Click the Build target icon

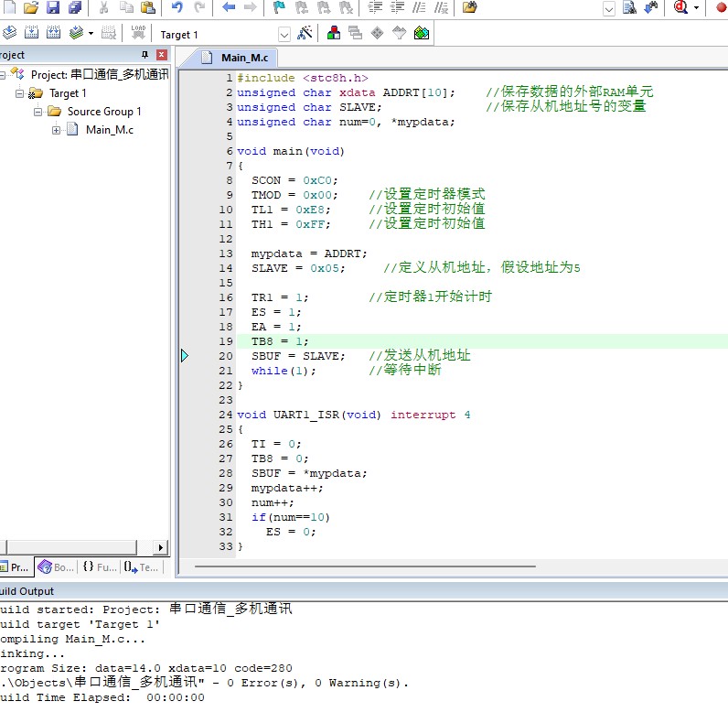point(31,33)
